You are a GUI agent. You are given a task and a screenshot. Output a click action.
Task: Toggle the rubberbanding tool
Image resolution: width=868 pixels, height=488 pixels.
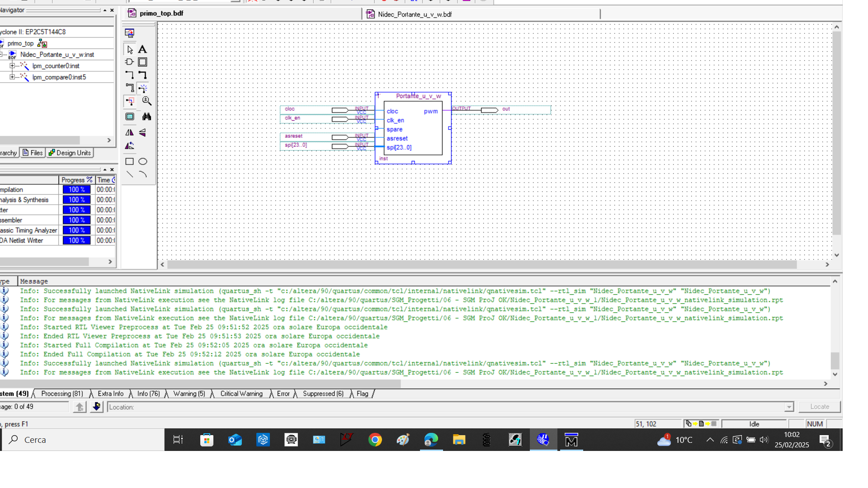(142, 88)
